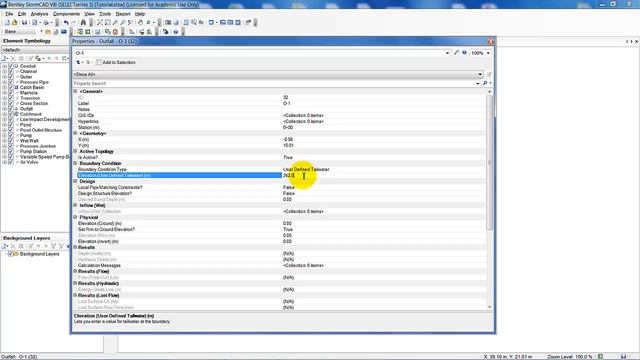The image size is (640, 360).
Task: Open the Report menu
Action: tap(123, 14)
